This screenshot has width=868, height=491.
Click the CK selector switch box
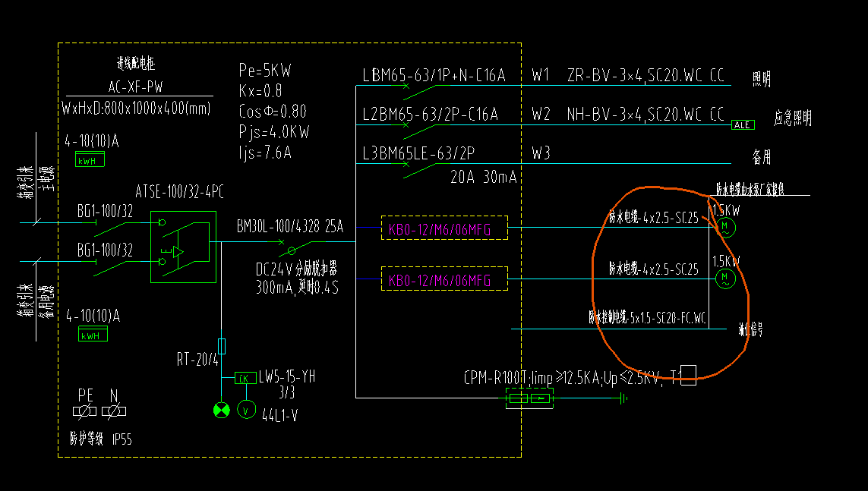[x=245, y=378]
